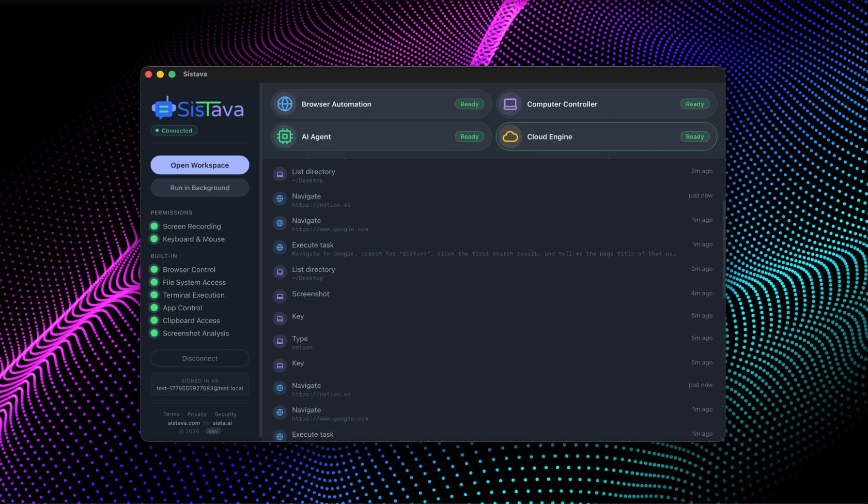
Task: Click the Ready badge on Computer Controller
Action: [694, 104]
